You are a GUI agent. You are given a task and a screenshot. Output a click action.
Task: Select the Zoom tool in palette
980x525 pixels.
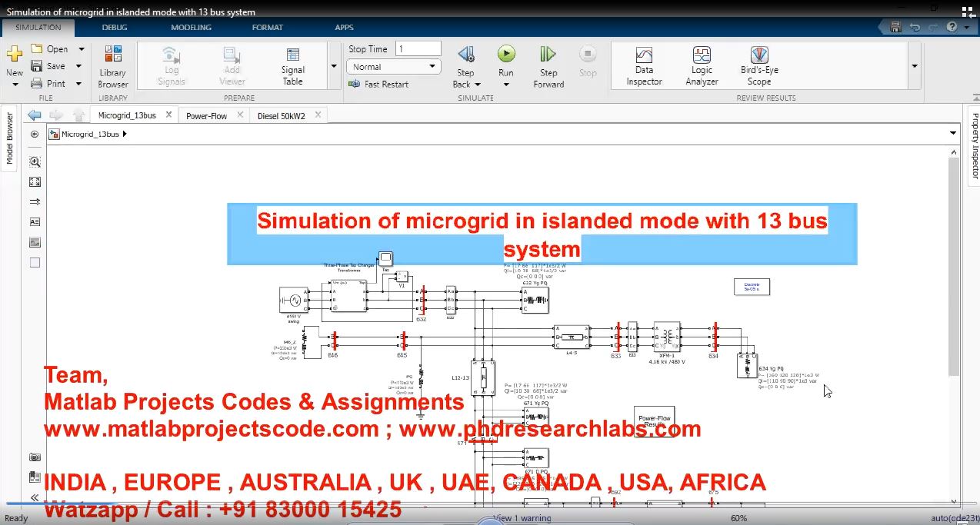coord(35,162)
